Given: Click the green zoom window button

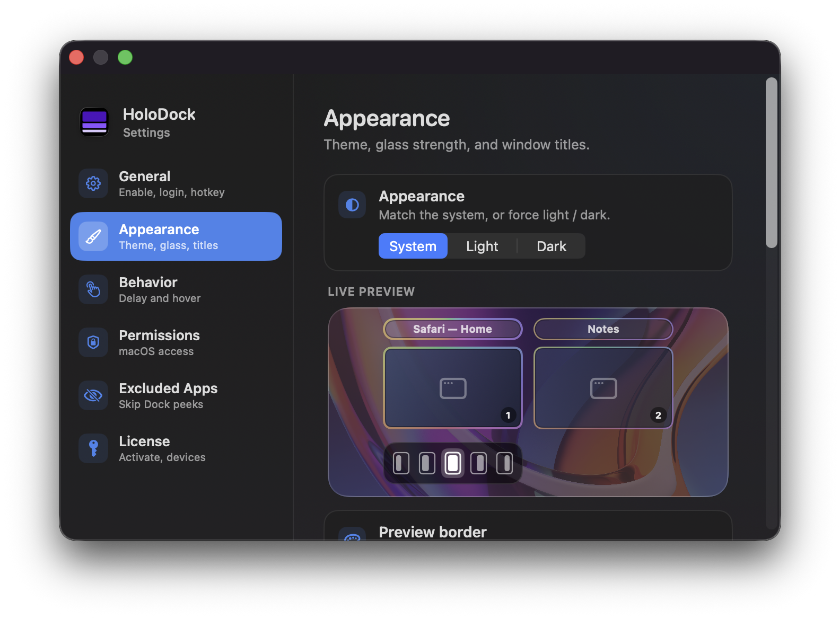Looking at the screenshot, I should pos(125,57).
